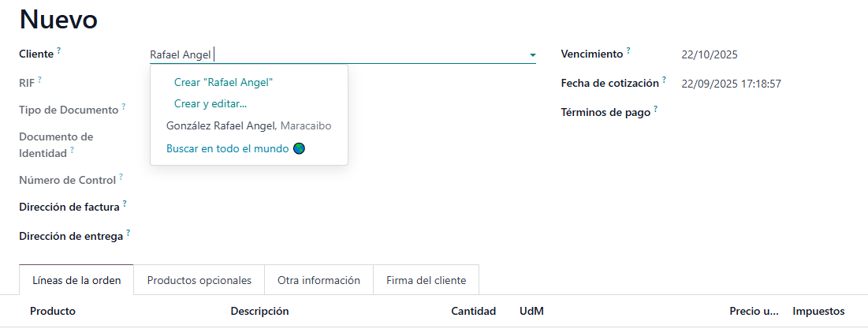
Task: Click Buscar en todo el mundo
Action: pyautogui.click(x=227, y=148)
